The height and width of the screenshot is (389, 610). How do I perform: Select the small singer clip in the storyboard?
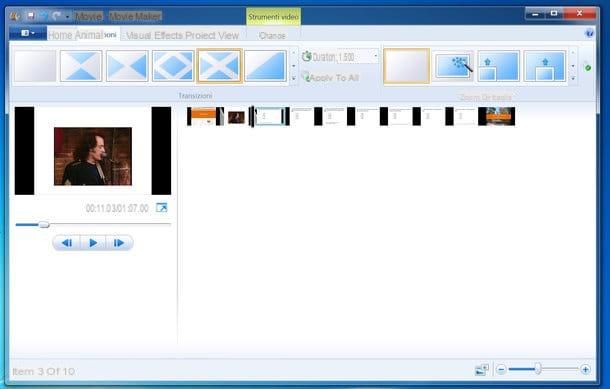236,117
